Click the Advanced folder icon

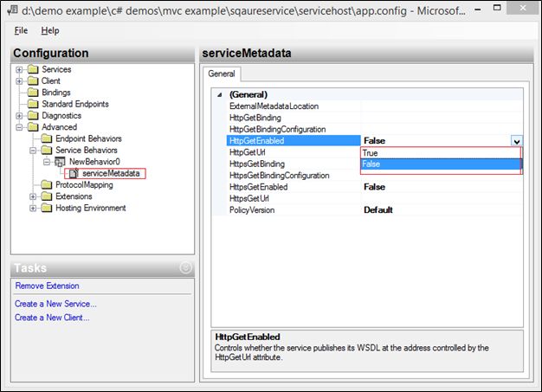click(x=33, y=127)
